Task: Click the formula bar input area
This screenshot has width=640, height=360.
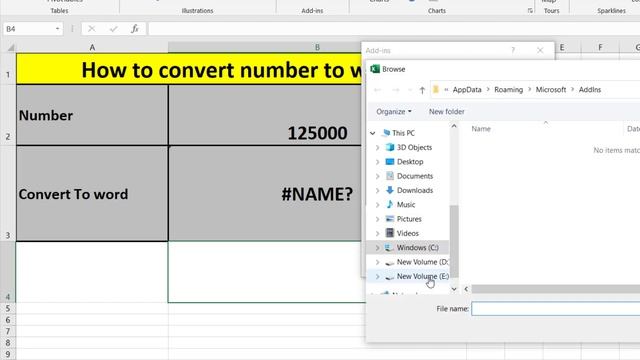Action: coord(394,29)
